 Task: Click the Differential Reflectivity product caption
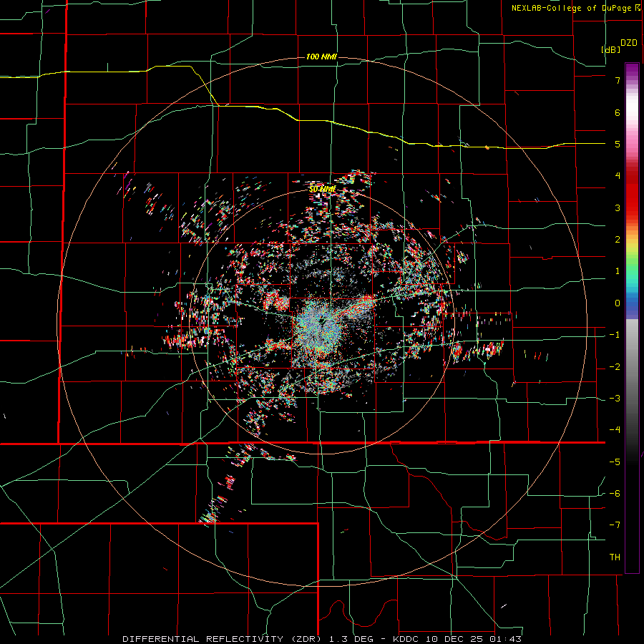click(x=322, y=639)
